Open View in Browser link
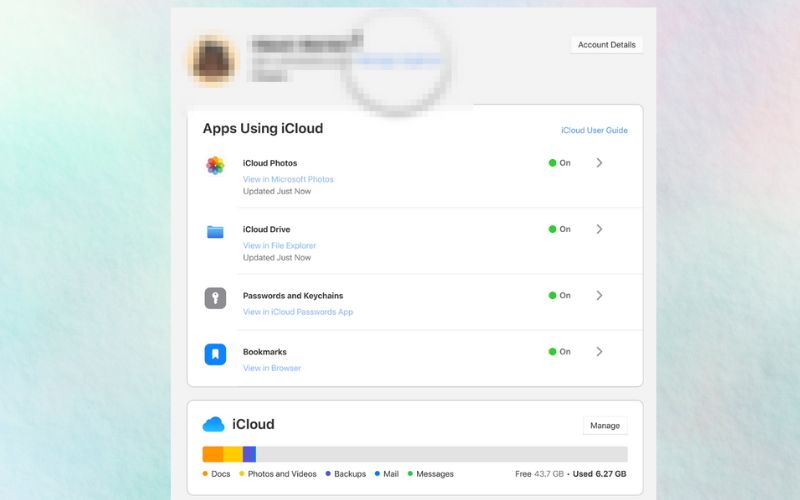 272,368
